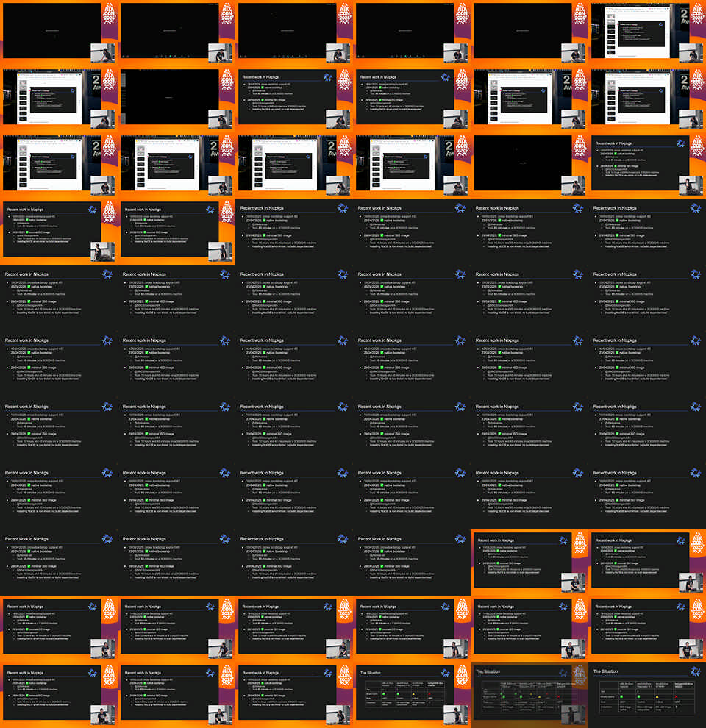Click 'The Situation' title text on the final frame
This screenshot has width=706, height=728.
click(x=607, y=672)
